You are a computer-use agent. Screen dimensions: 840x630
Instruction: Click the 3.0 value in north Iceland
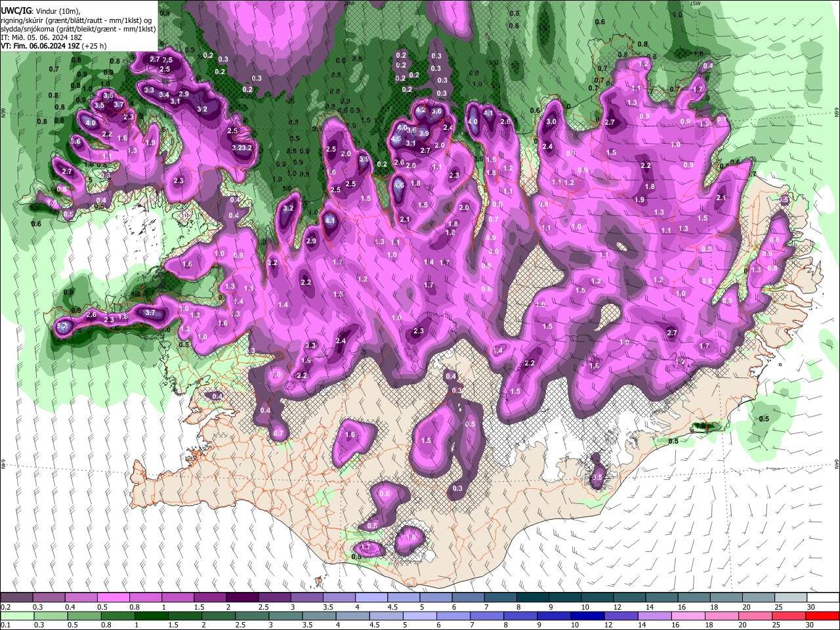(551, 121)
